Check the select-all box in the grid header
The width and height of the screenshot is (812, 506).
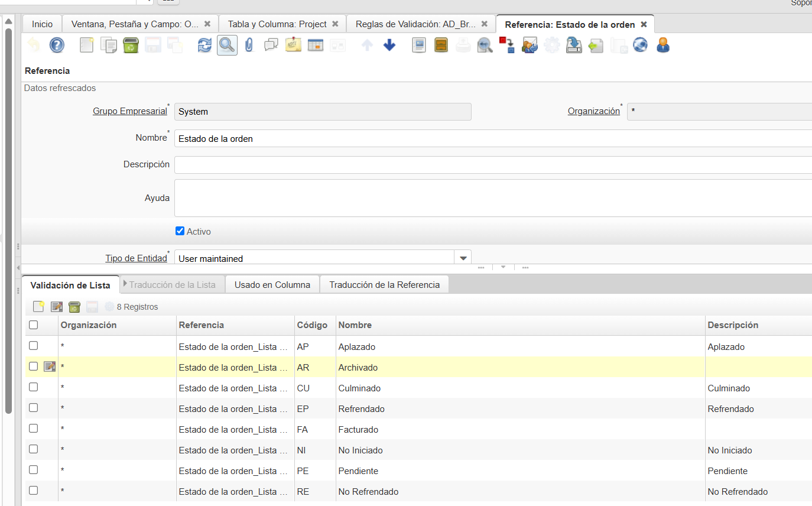pos(34,325)
